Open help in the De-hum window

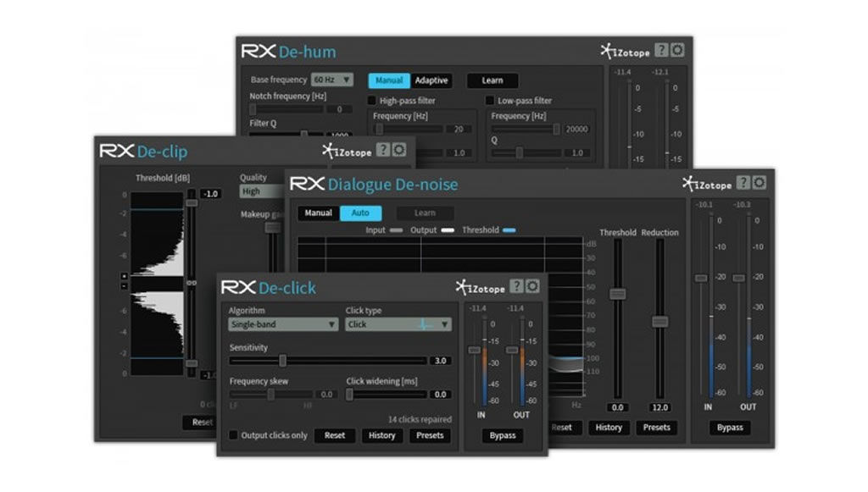[x=661, y=50]
